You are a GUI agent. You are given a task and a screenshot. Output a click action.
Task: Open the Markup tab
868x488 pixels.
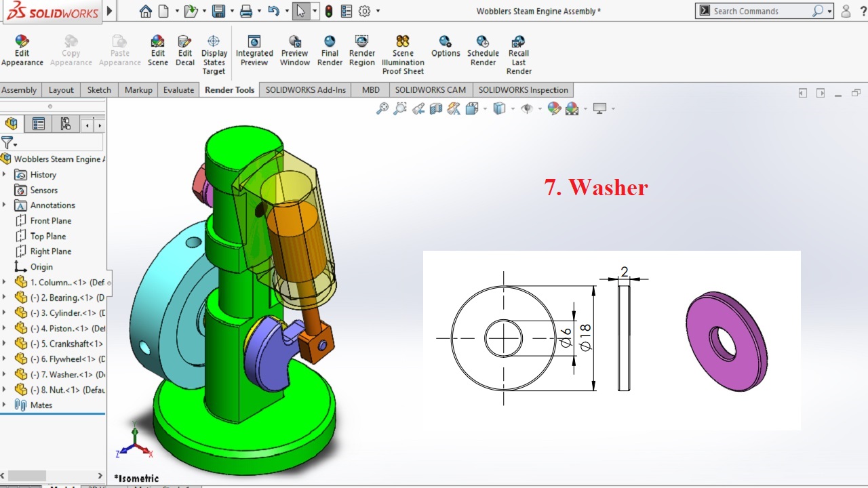tap(138, 89)
